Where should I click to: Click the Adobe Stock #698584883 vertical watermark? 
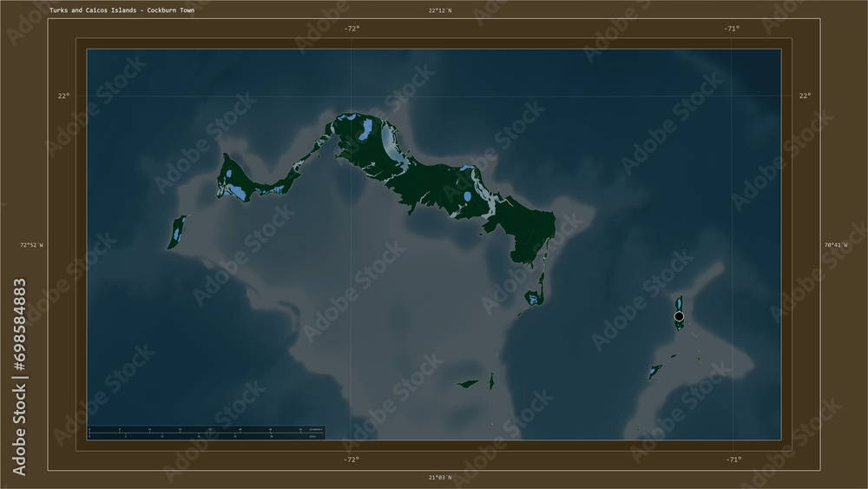pyautogui.click(x=19, y=377)
